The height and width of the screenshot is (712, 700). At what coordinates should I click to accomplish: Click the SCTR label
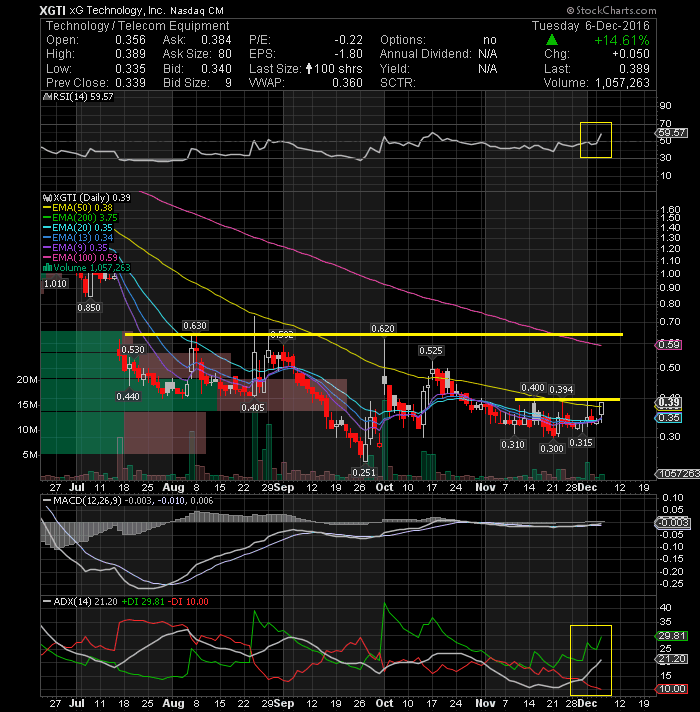(x=398, y=83)
